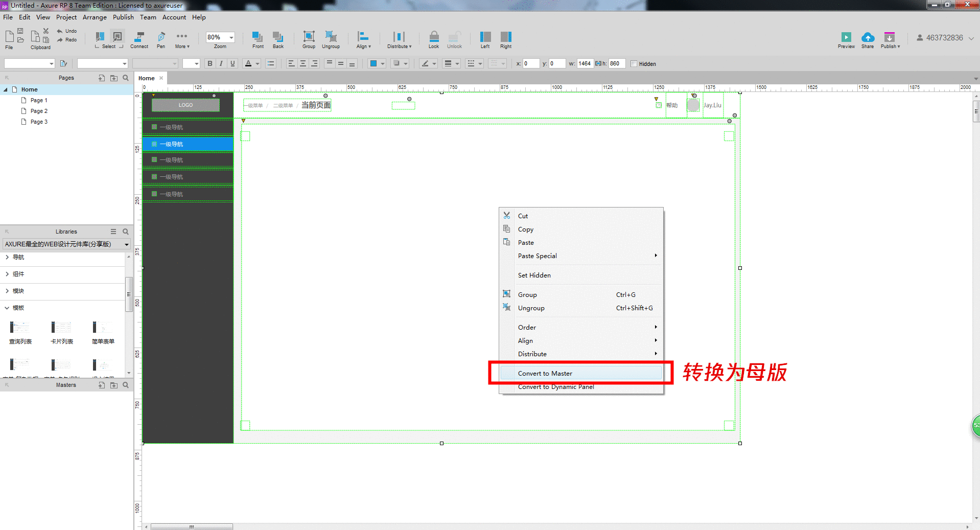Choose Convert to Dynamic Panel
980x530 pixels.
(x=581, y=387)
